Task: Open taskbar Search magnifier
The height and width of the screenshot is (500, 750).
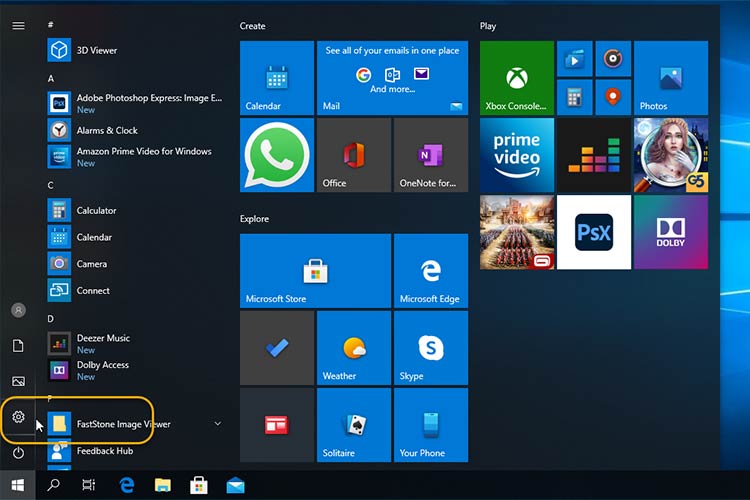Action: [x=53, y=485]
